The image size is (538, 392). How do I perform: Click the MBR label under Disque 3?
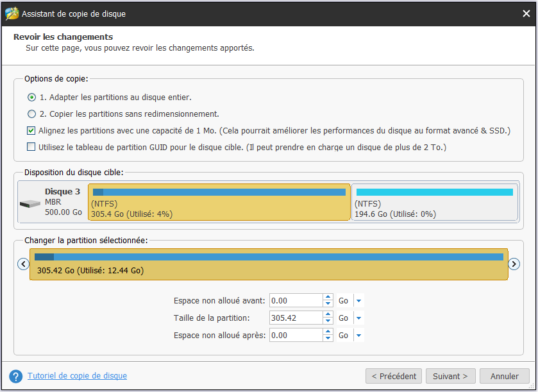[x=53, y=202]
